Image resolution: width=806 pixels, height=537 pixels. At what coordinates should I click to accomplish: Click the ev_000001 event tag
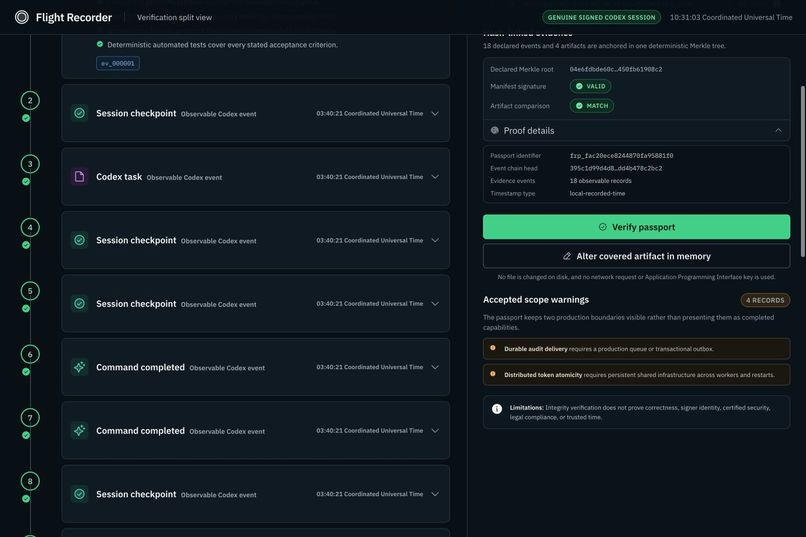(x=118, y=63)
